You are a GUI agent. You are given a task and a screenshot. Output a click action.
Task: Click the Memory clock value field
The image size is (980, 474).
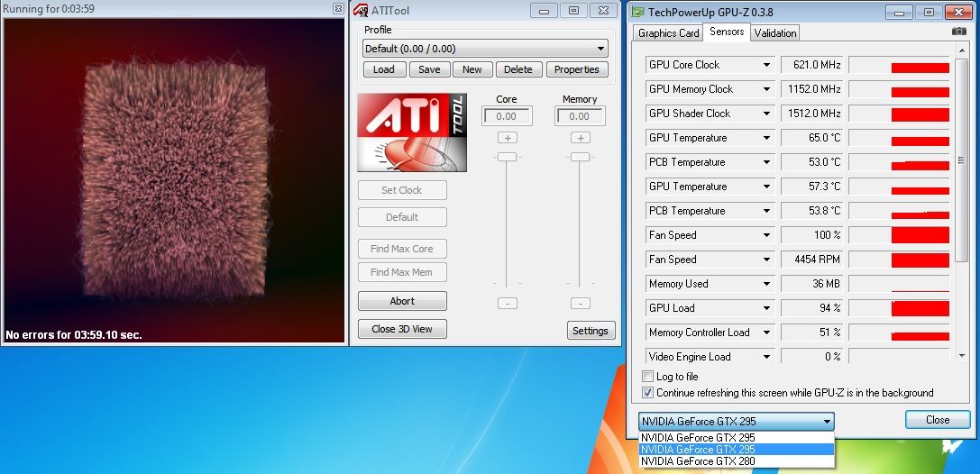[580, 116]
